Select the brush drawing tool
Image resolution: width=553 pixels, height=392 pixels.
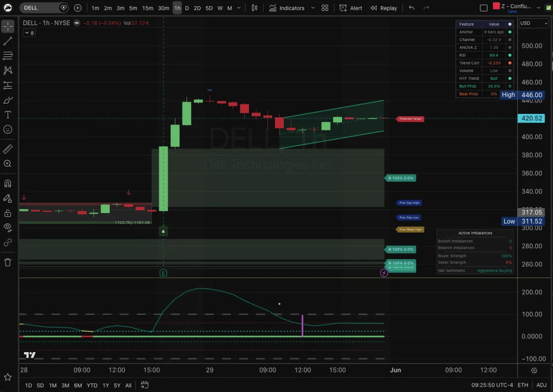[8, 101]
